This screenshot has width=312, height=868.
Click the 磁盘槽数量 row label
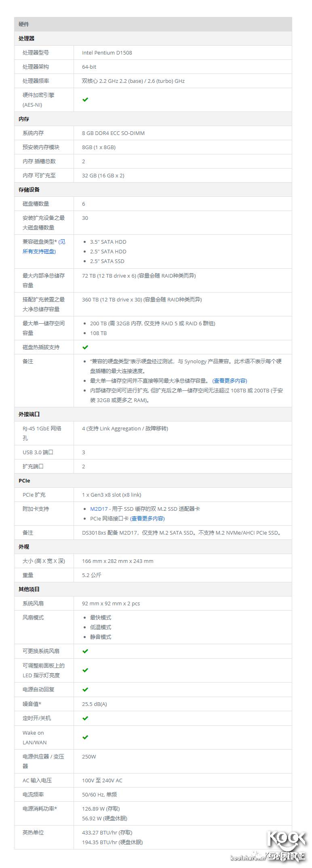[x=36, y=204]
